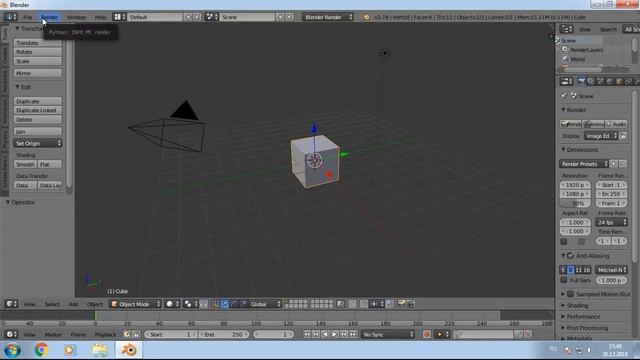Set shading to Flat

click(50, 164)
